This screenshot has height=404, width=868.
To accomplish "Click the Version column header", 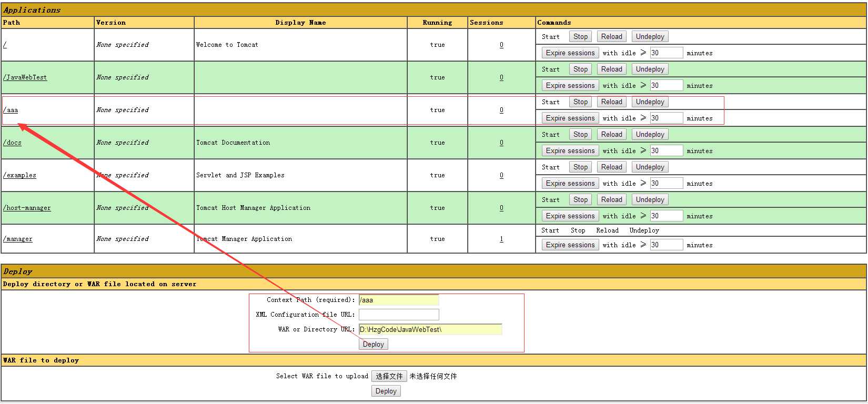I will click(111, 23).
